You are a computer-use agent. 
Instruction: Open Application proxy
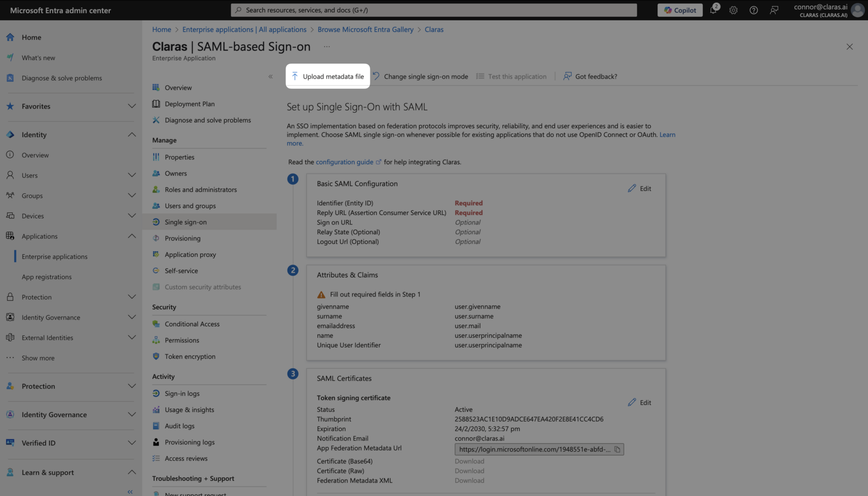pyautogui.click(x=190, y=255)
